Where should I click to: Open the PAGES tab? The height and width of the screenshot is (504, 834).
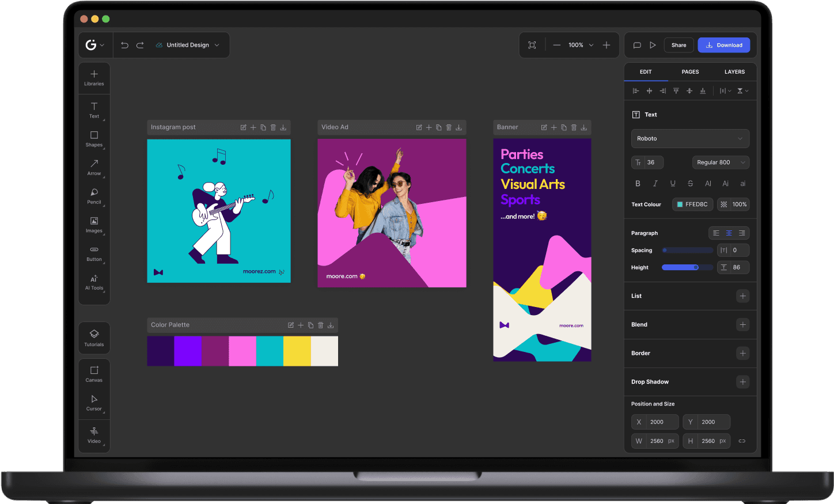tap(690, 71)
